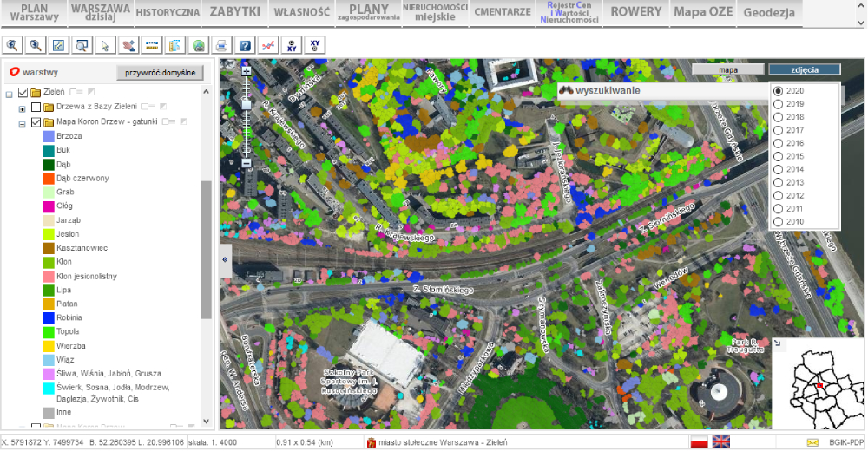Click opacity slider icon next to Zieleń

[76, 92]
